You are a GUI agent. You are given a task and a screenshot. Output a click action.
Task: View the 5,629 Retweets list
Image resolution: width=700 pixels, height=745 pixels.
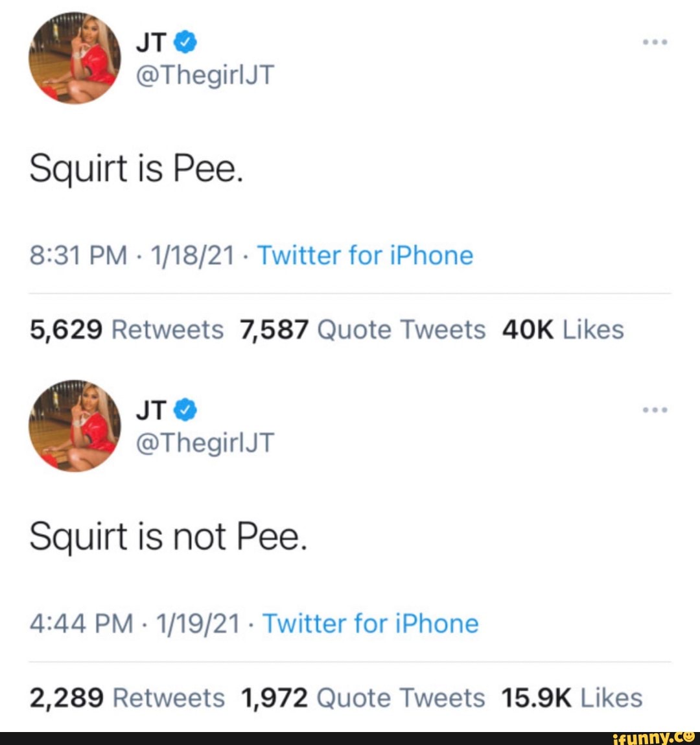point(126,330)
